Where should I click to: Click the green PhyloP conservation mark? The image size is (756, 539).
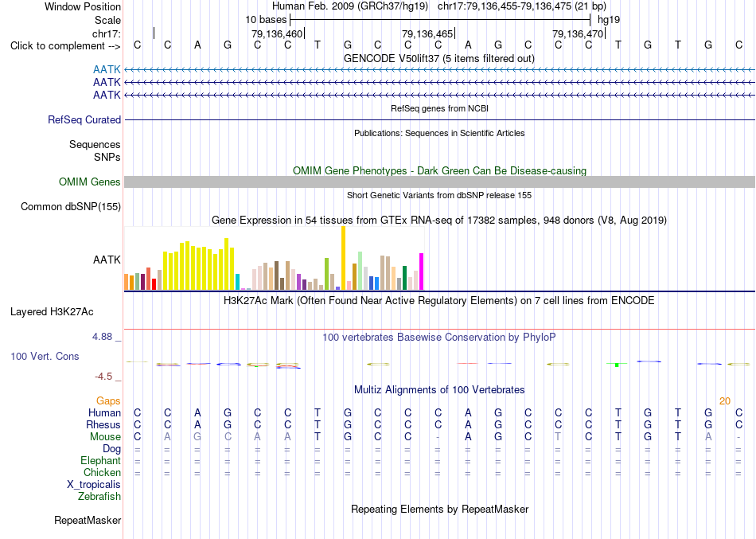coord(617,364)
